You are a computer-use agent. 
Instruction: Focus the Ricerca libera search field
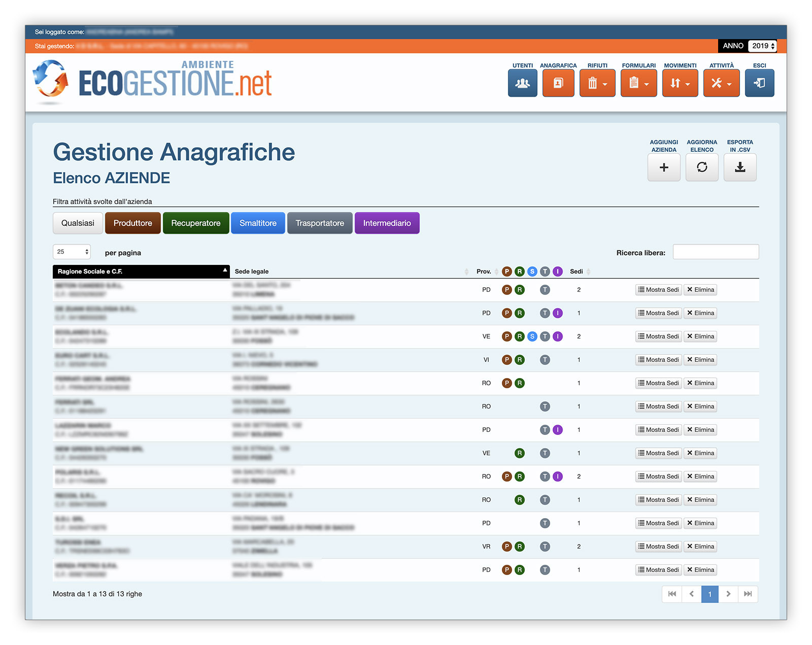[716, 252]
